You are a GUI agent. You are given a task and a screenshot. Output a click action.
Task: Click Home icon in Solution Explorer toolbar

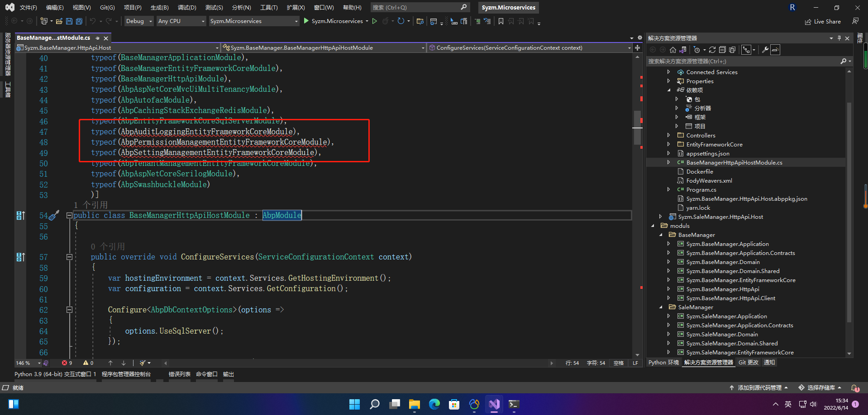(673, 50)
